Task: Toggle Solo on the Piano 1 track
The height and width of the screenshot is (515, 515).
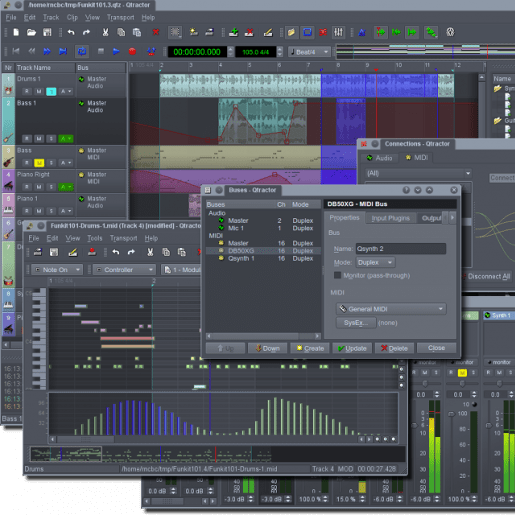Action: (51, 211)
